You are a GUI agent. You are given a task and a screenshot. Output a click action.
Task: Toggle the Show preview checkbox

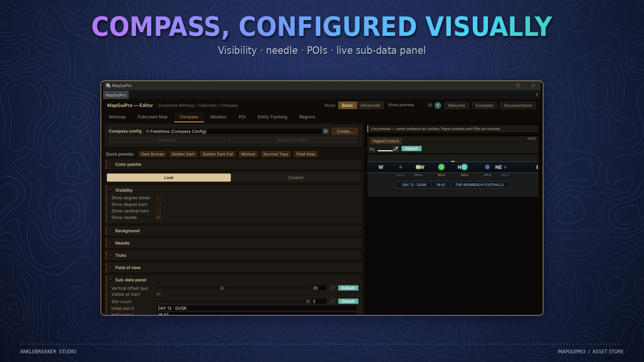coord(430,105)
